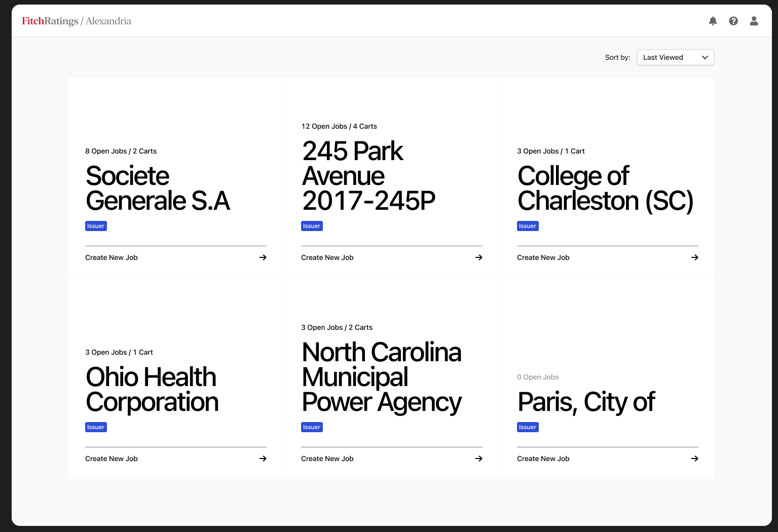
Task: Click "12 Open Jobs / 4 Carts" text
Action: point(339,126)
